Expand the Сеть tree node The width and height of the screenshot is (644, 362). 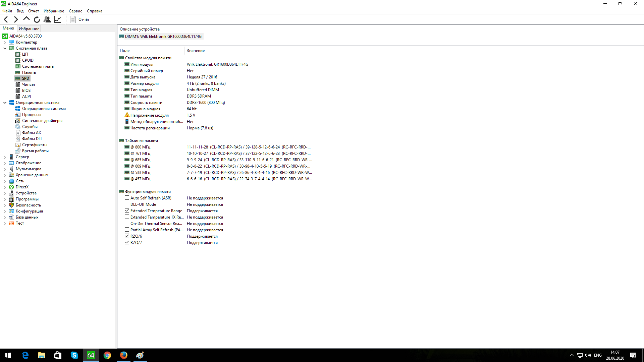click(5, 181)
